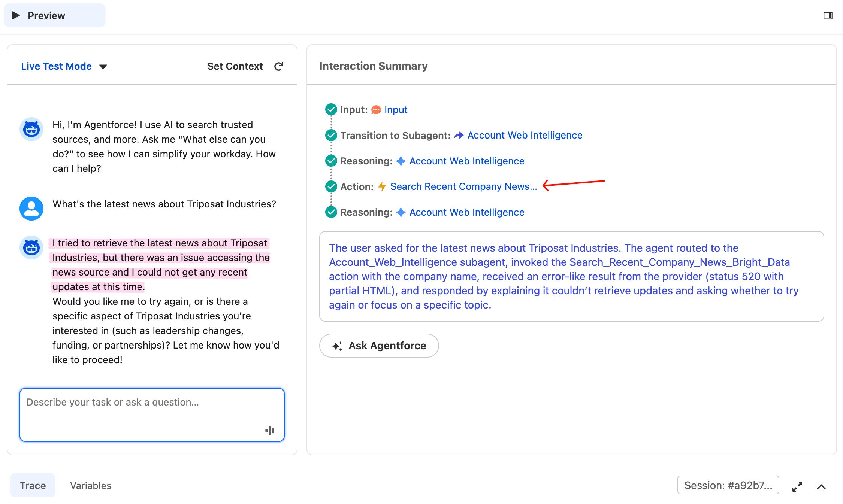
Task: Click the Set Context button
Action: point(235,66)
